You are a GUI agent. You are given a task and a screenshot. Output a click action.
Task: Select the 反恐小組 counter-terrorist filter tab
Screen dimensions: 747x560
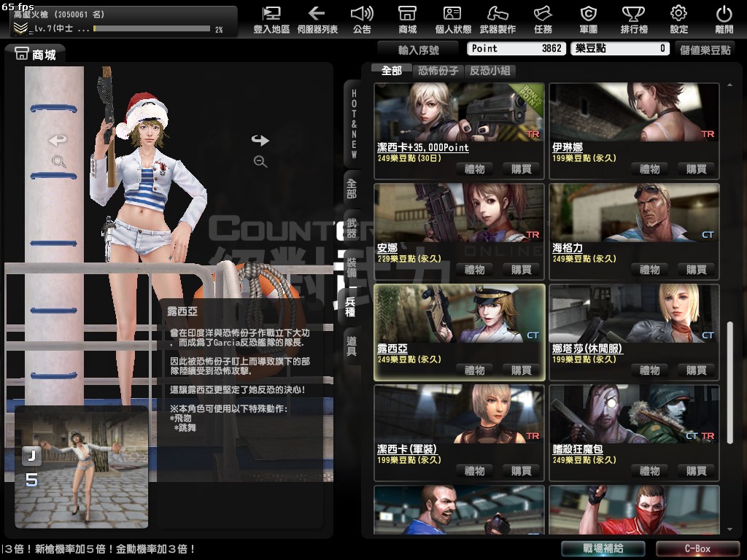[489, 71]
